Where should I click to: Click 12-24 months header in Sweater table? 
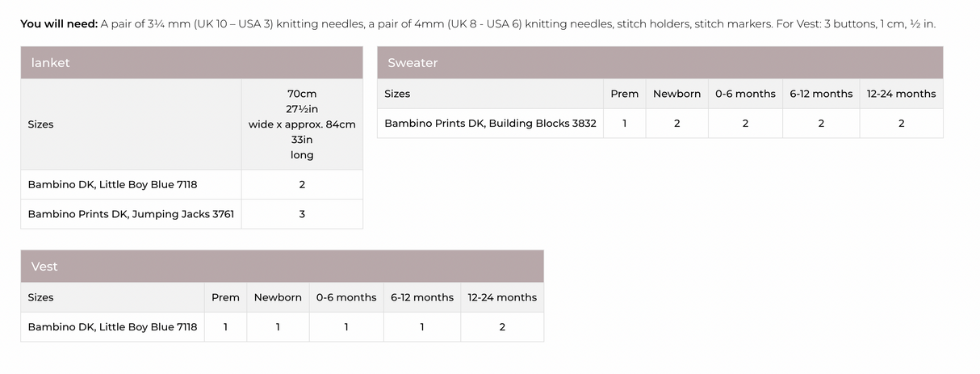pos(901,94)
